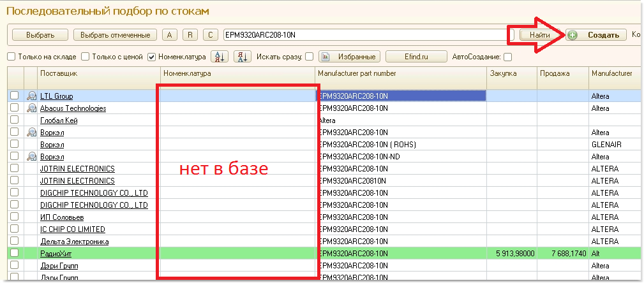
Task: Open Избранные favorites list
Action: [349, 57]
